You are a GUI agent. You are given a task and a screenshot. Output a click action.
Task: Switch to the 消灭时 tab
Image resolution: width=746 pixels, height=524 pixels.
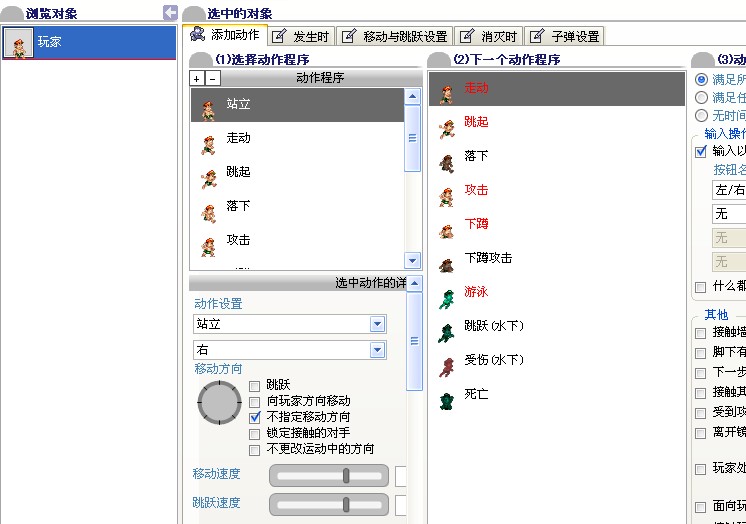pyautogui.click(x=489, y=36)
